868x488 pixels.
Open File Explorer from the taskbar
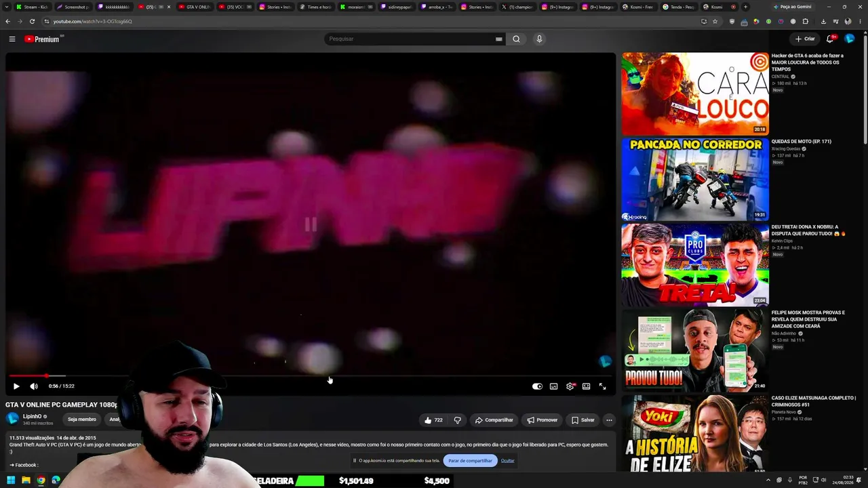coord(26,481)
